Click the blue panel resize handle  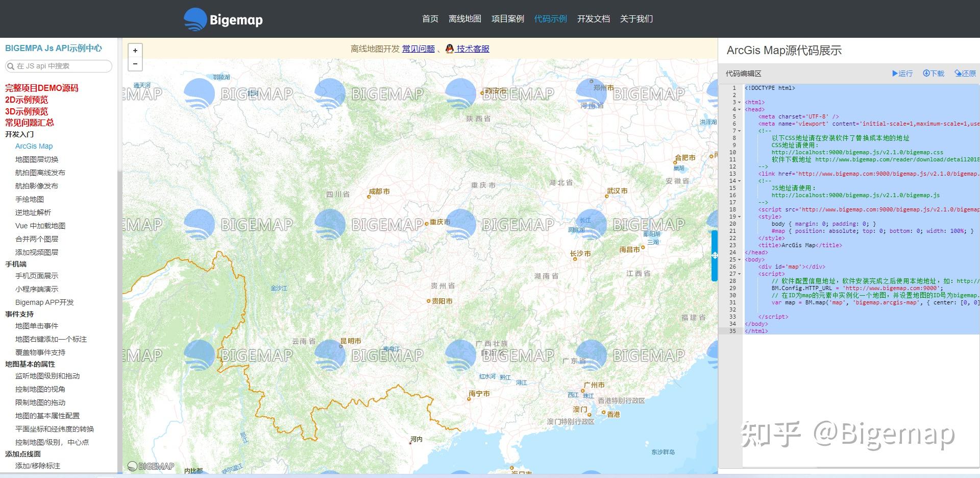click(x=715, y=255)
